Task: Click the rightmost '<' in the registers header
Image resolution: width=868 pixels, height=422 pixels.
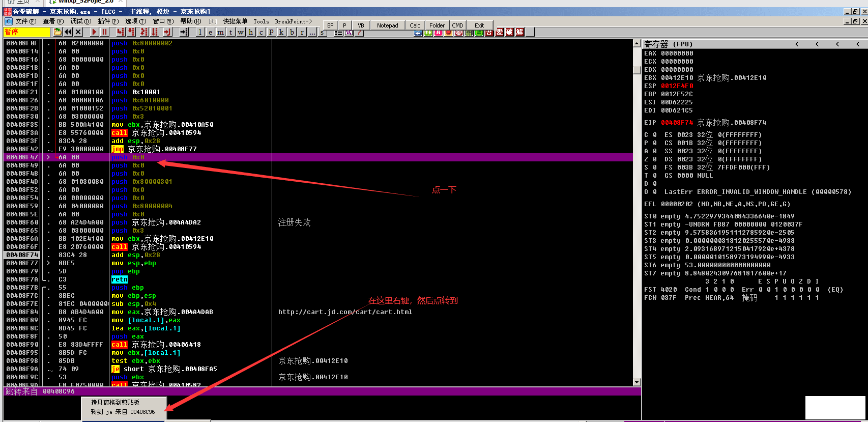Action: (858, 44)
